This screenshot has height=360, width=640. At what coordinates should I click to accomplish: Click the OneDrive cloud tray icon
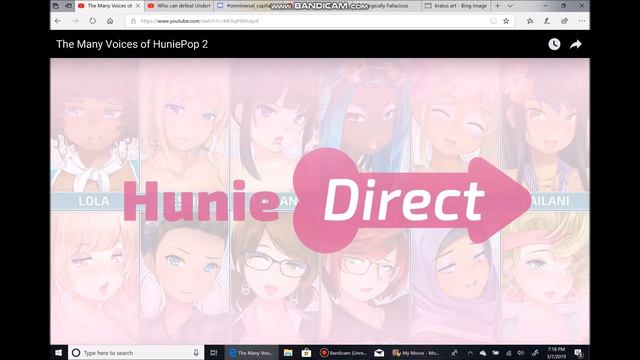click(483, 353)
